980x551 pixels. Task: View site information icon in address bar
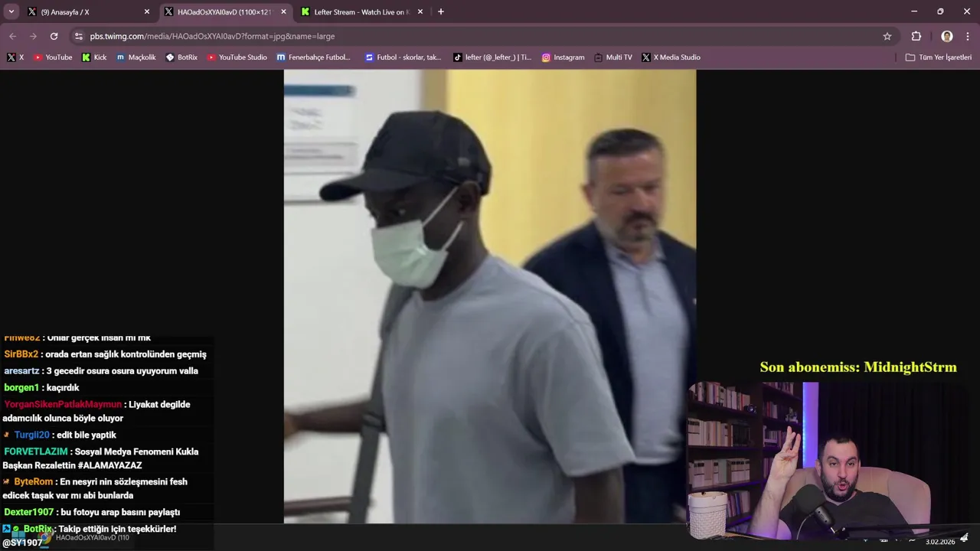pos(78,36)
